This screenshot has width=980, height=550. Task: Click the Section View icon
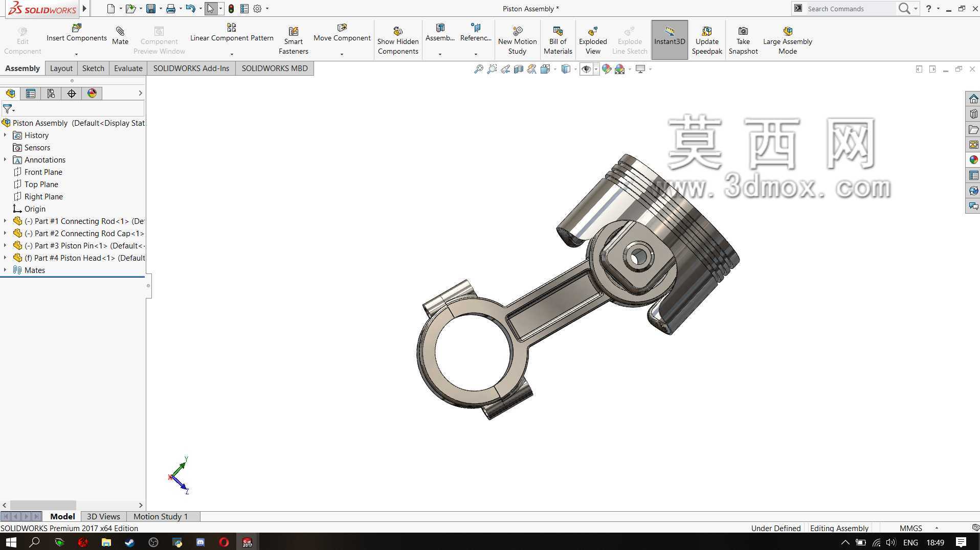[x=519, y=69]
